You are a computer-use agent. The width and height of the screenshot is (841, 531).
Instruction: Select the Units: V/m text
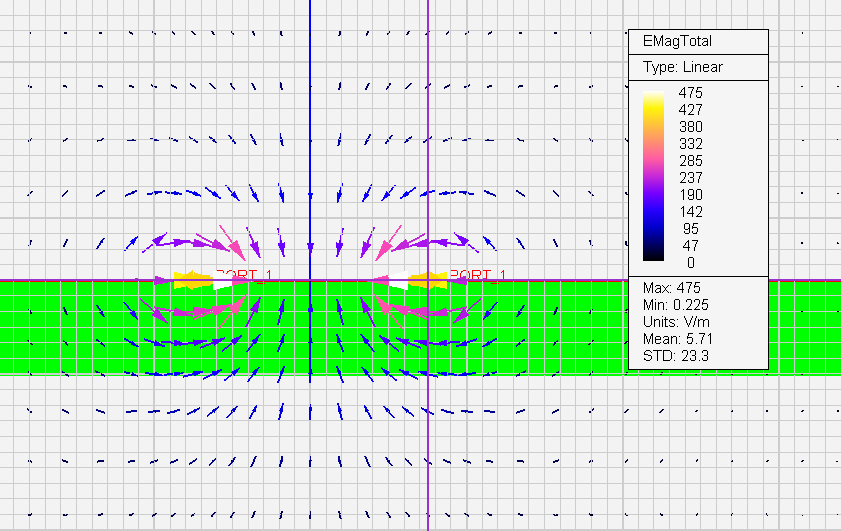click(x=675, y=322)
